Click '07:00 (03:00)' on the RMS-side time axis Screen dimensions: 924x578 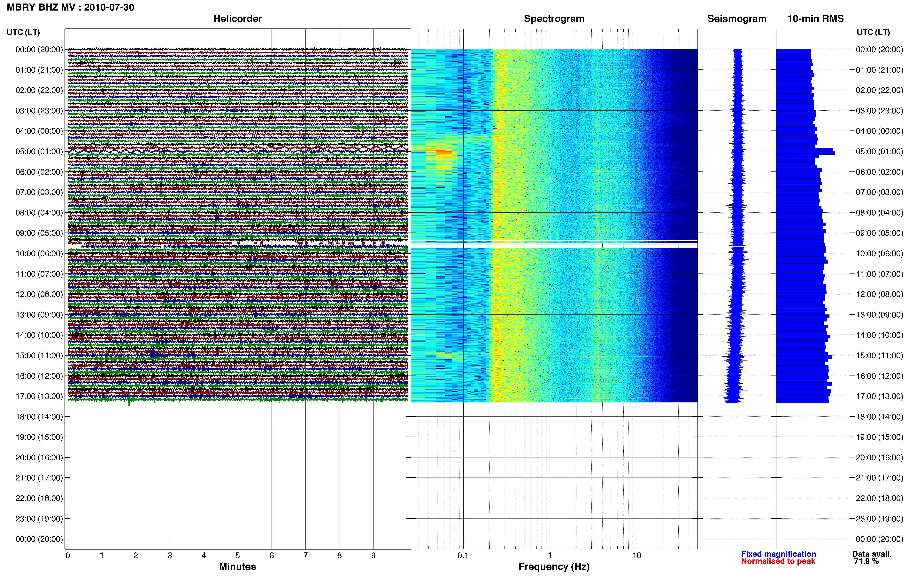[879, 192]
